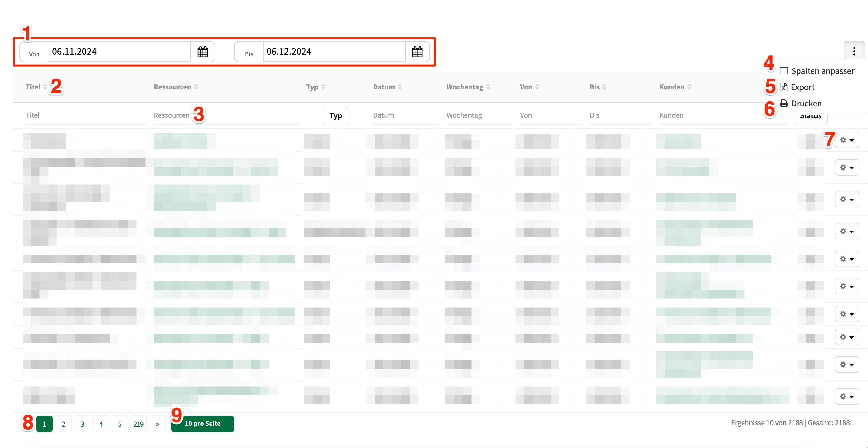Open gear actions menu for first row

pyautogui.click(x=847, y=140)
